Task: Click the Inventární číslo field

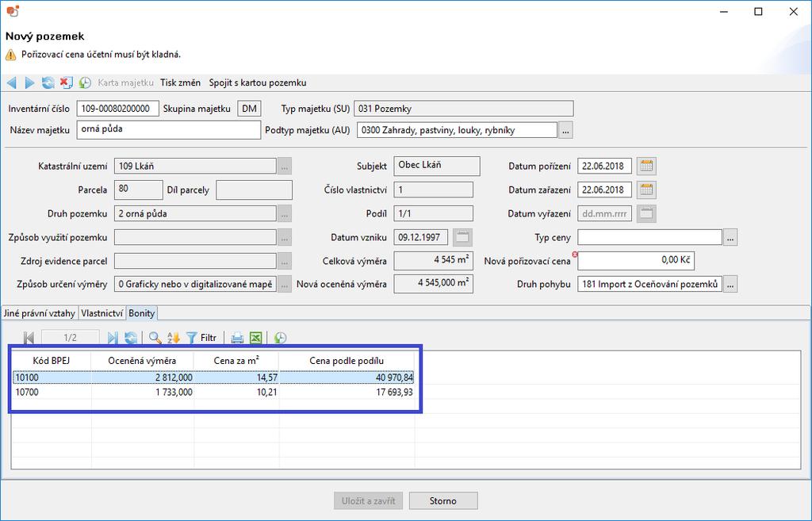Action: coord(117,109)
